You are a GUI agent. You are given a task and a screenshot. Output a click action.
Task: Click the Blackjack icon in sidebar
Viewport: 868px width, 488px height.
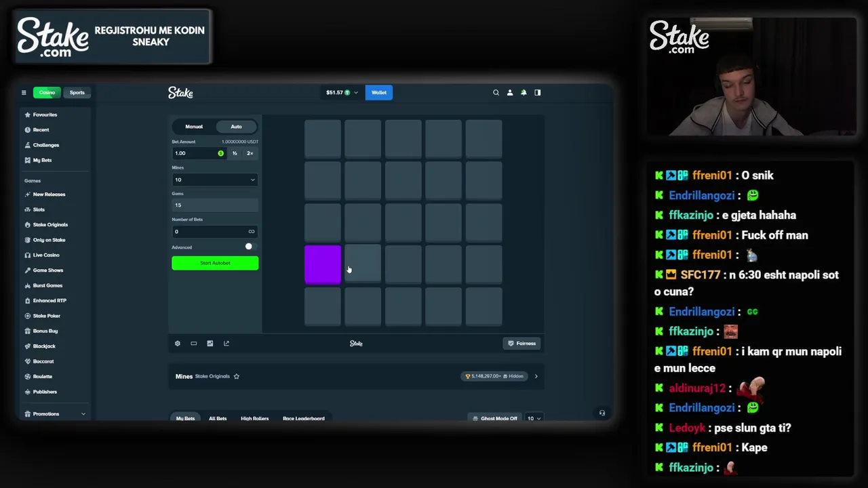pyautogui.click(x=28, y=346)
